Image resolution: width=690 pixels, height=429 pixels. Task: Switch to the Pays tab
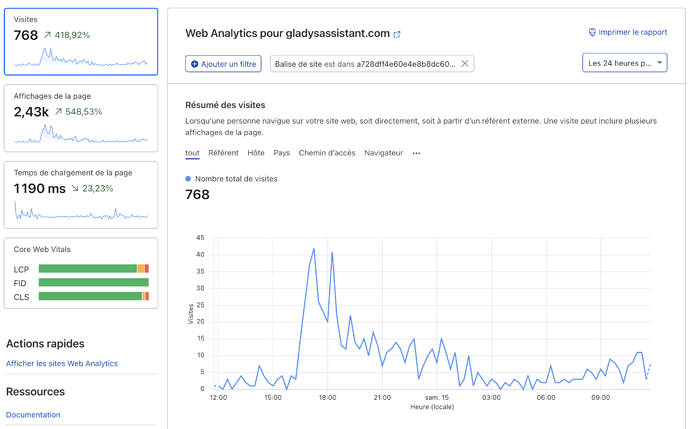[x=282, y=153]
